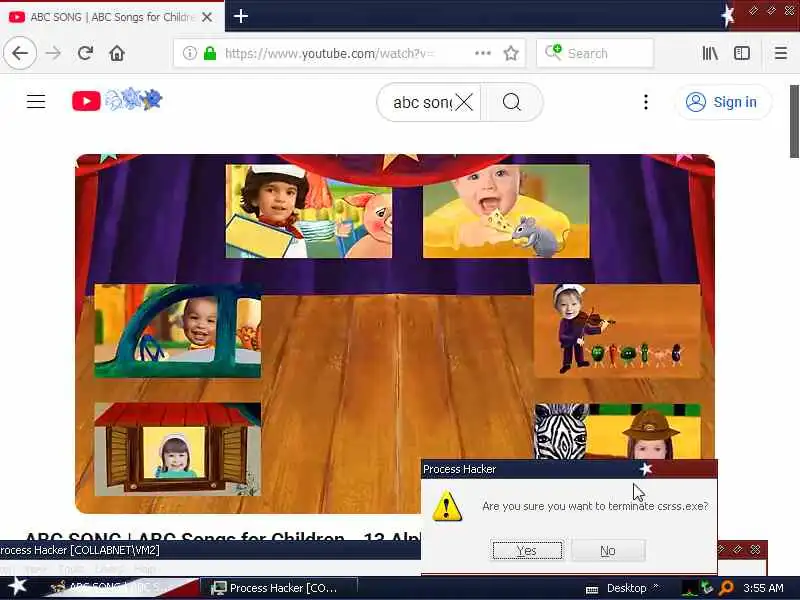800x600 pixels.
Task: Click the abc song search field
Action: click(422, 103)
